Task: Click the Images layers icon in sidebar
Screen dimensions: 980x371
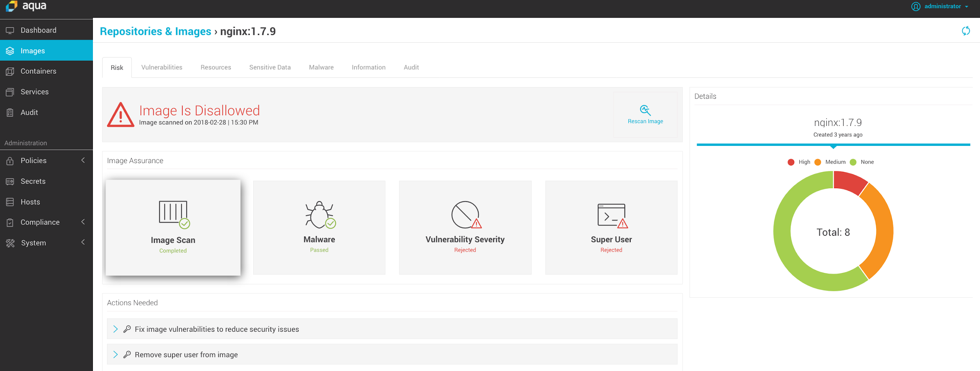Action: 10,51
